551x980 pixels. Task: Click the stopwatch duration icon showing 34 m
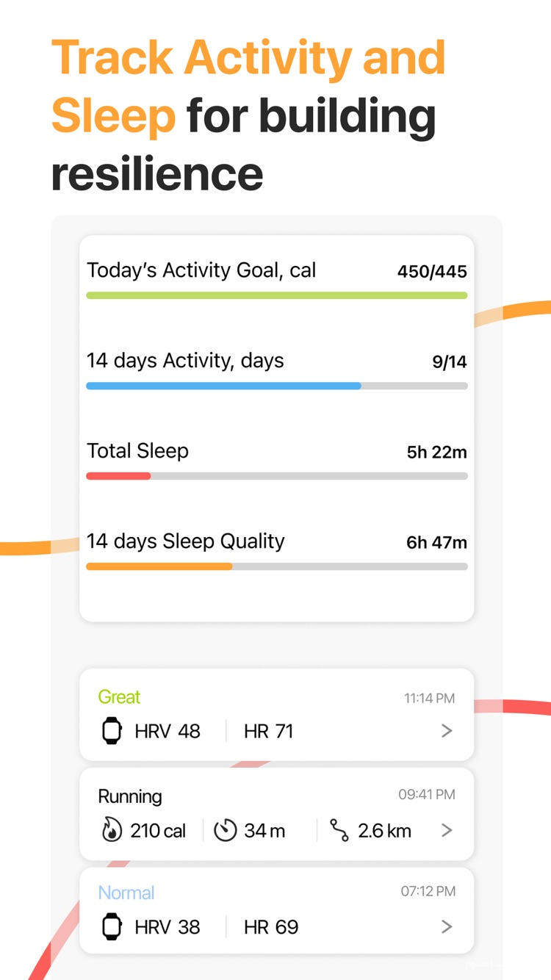point(226,830)
